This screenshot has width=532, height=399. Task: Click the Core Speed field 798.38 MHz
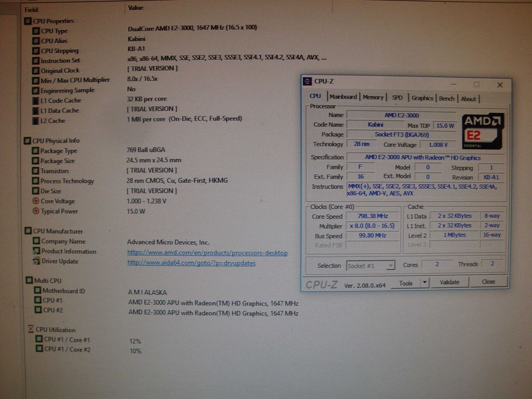[372, 216]
